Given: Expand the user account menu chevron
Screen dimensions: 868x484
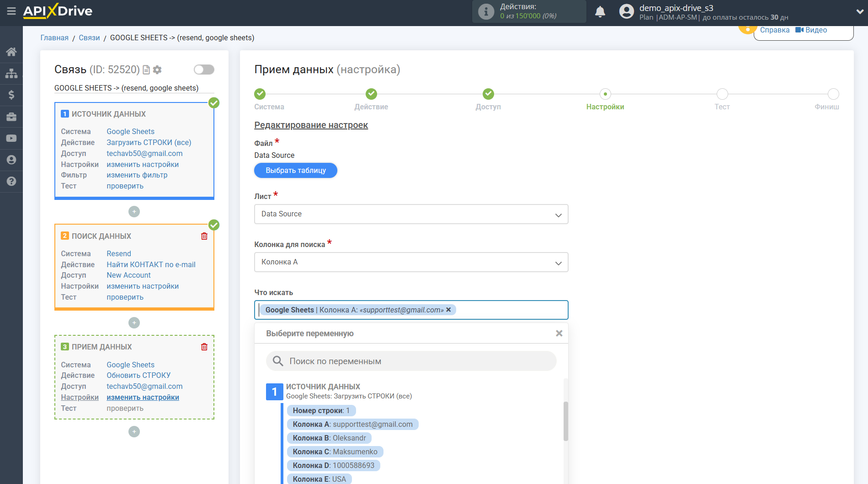Looking at the screenshot, I should click(859, 12).
